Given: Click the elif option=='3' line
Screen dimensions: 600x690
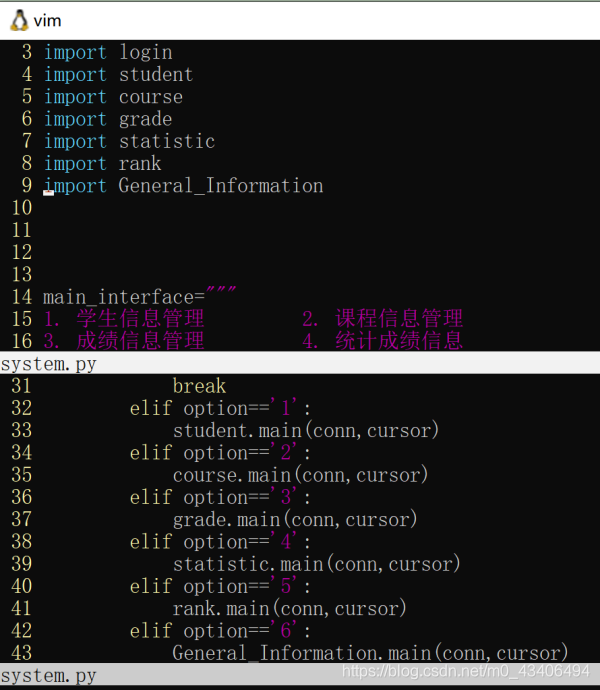Looking at the screenshot, I should coord(221,497).
